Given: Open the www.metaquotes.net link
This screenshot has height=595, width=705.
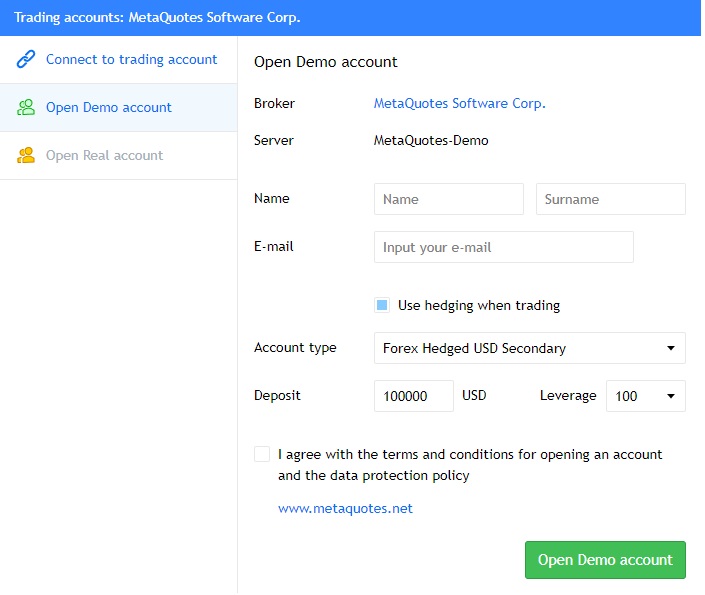Looking at the screenshot, I should coord(345,509).
